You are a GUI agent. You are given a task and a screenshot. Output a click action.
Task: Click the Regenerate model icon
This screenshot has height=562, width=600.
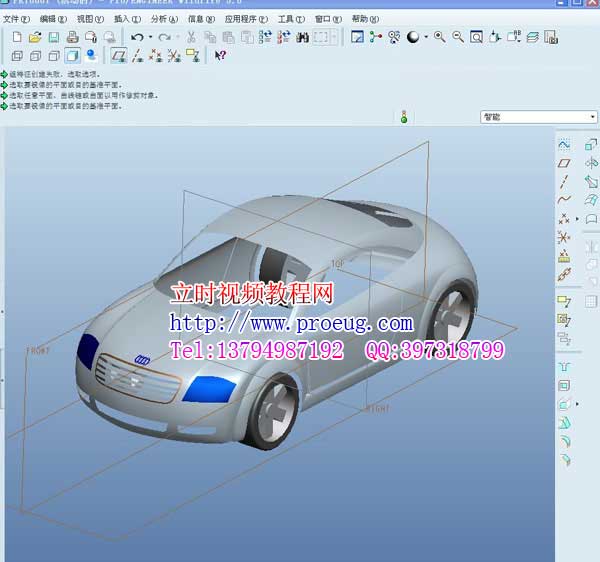(265, 37)
